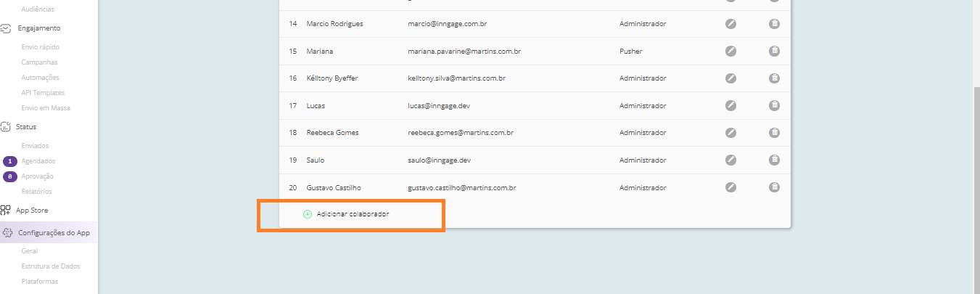This screenshot has height=294, width=980.
Task: Open the Engajamento section
Action: coord(39,28)
